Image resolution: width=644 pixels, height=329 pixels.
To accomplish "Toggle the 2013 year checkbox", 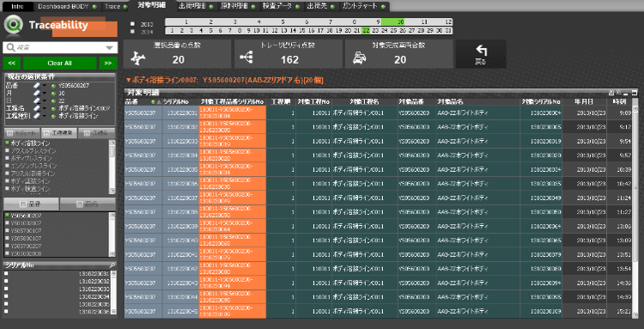I will [132, 24].
